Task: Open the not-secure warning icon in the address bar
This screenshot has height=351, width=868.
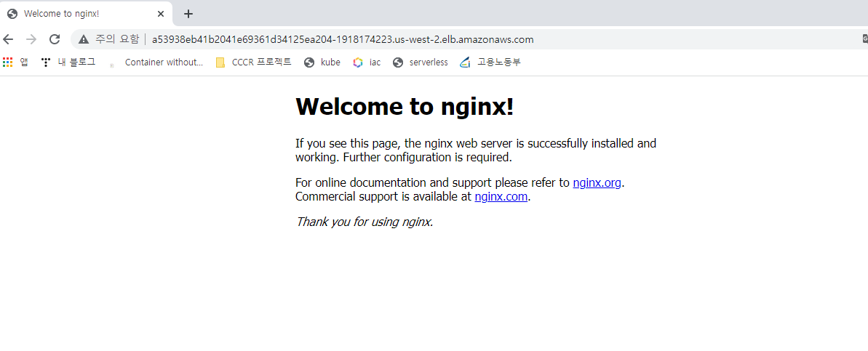Action: point(84,39)
